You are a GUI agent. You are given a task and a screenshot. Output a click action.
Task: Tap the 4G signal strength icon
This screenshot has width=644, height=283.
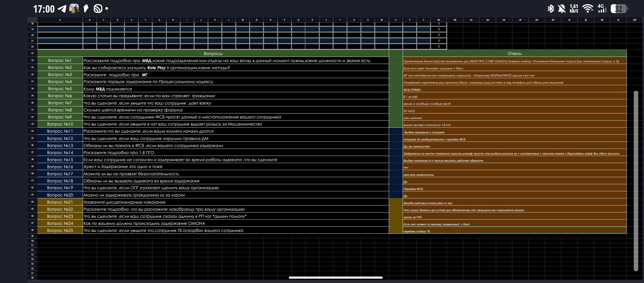pyautogui.click(x=602, y=9)
